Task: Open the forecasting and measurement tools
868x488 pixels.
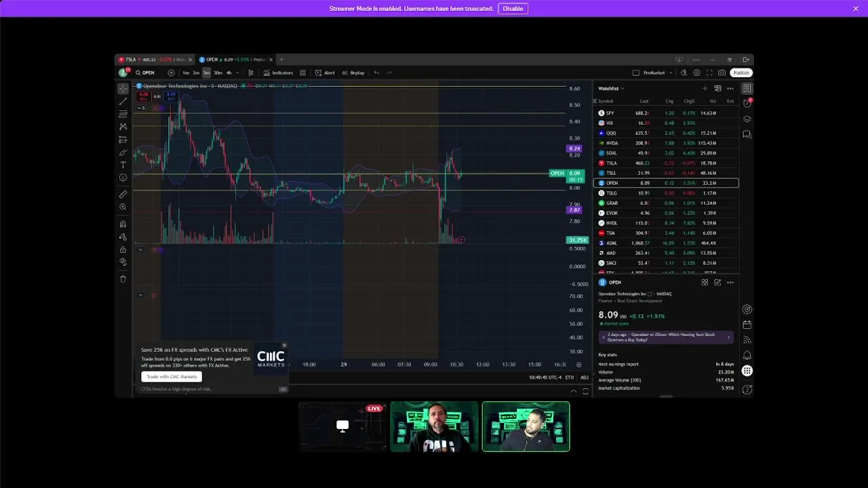Action: point(123,140)
